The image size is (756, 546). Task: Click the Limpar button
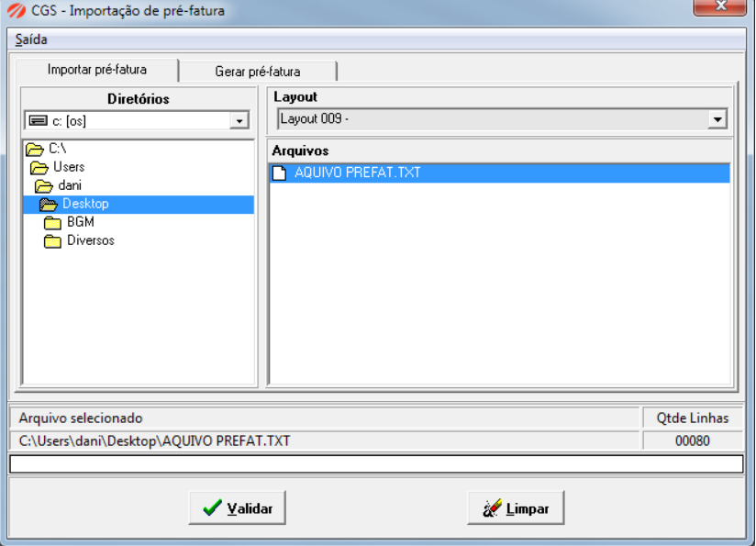[516, 507]
